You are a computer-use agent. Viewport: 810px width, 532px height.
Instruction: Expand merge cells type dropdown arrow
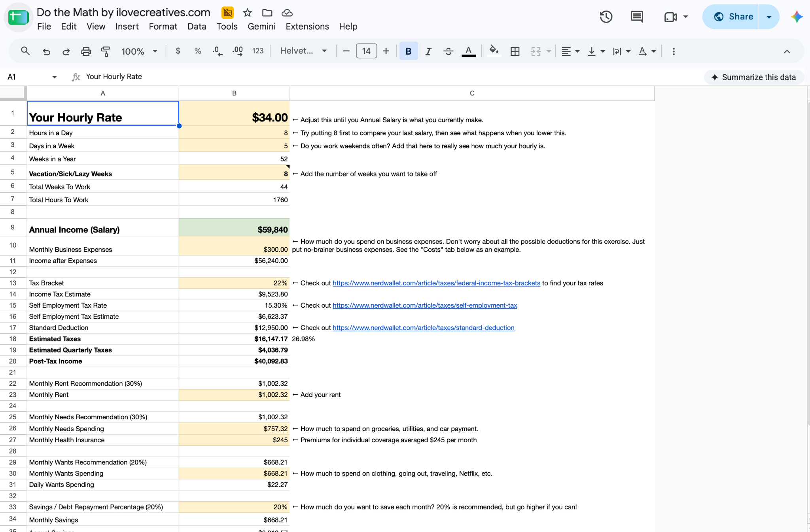click(549, 51)
